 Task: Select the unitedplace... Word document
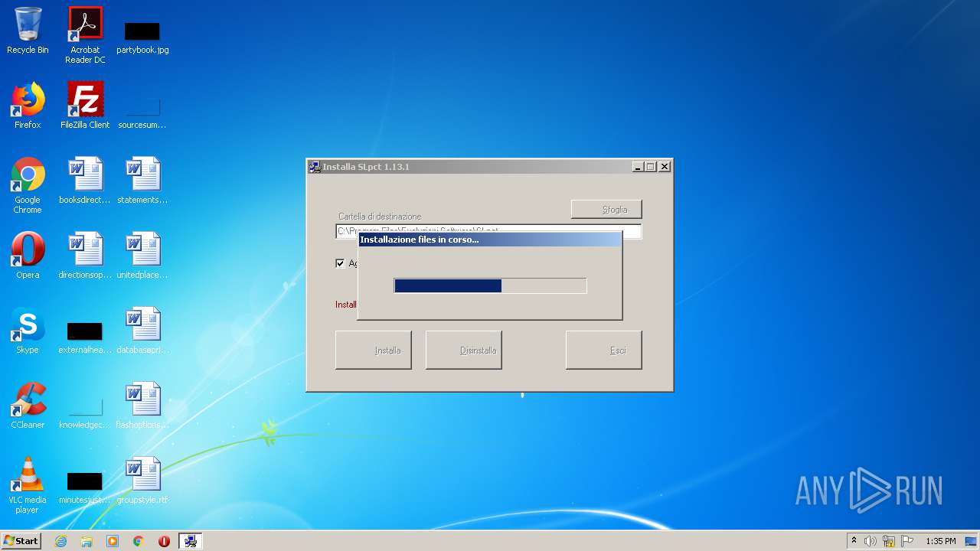[x=142, y=256]
